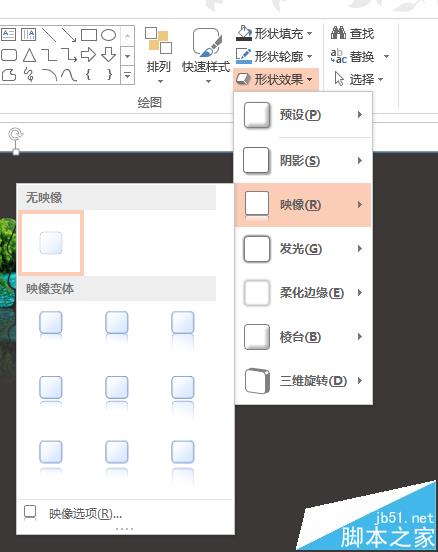438x552 pixels.
Task: Pick the elbow arrow connector shape
Action: click(69, 55)
